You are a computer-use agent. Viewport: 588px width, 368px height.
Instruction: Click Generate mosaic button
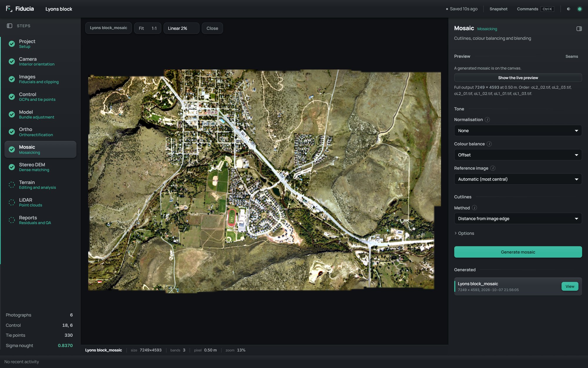(518, 252)
